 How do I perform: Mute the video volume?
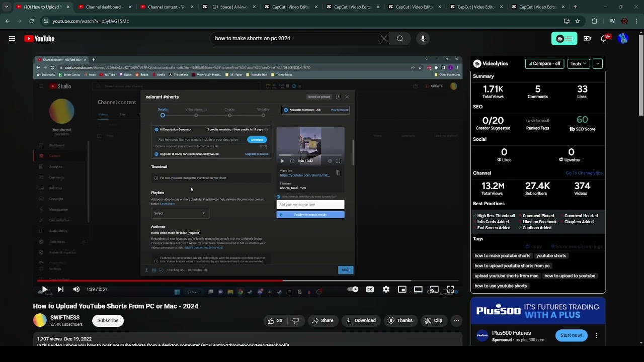coord(76,289)
